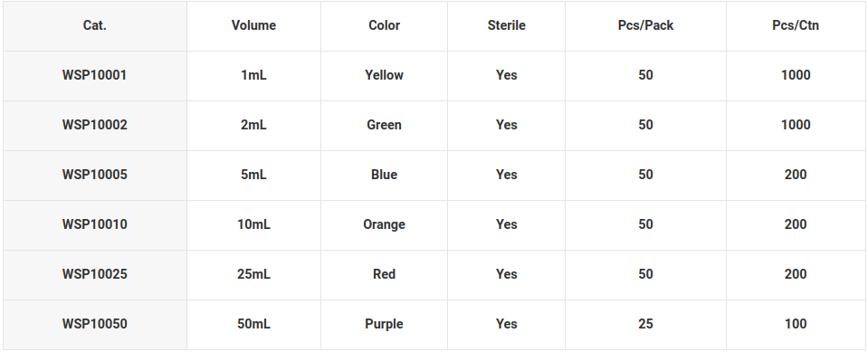
Task: Click the WSP10001 catalog number cell
Action: (x=95, y=75)
